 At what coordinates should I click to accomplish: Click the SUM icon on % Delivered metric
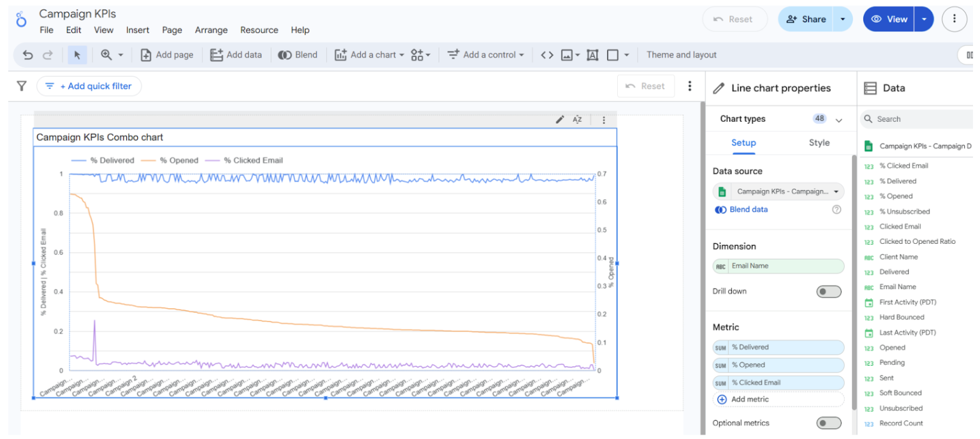coord(720,348)
